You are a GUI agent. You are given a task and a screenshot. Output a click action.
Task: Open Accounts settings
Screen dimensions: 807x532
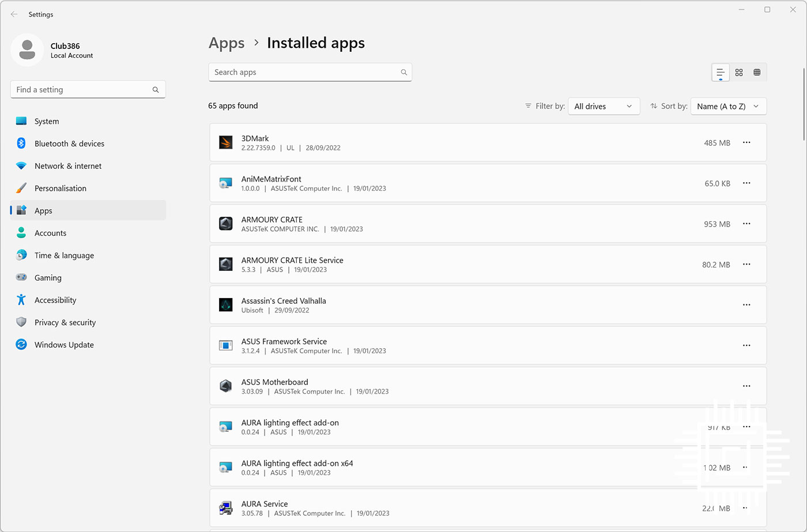(x=88, y=233)
